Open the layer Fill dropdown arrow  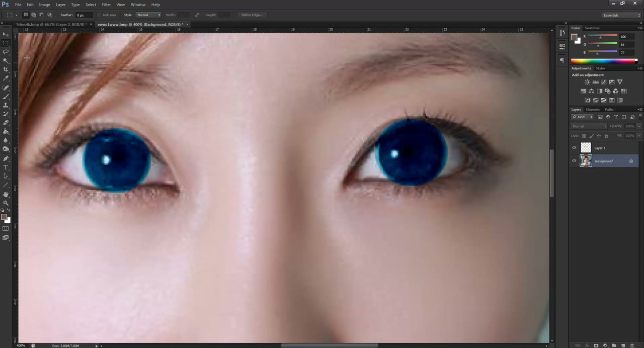pos(638,136)
